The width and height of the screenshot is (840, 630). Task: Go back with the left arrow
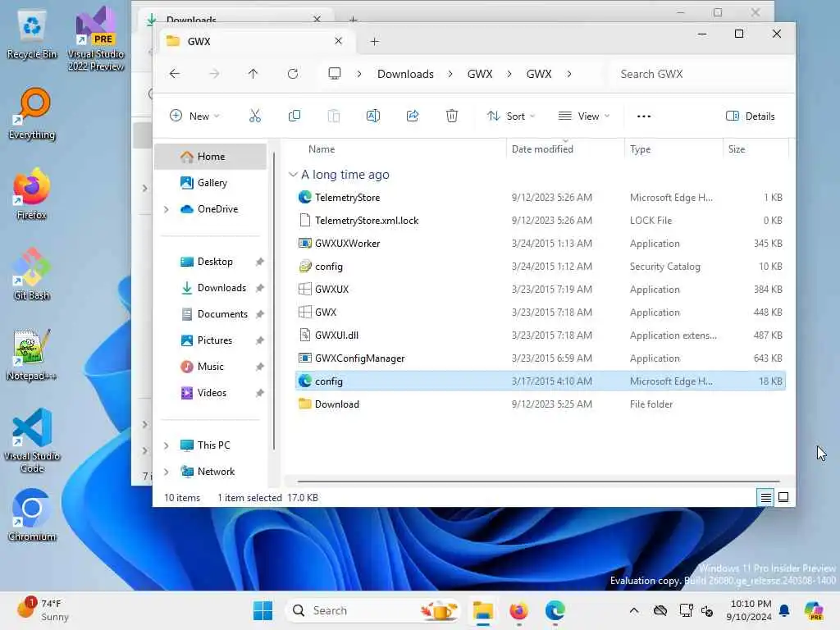[175, 73]
